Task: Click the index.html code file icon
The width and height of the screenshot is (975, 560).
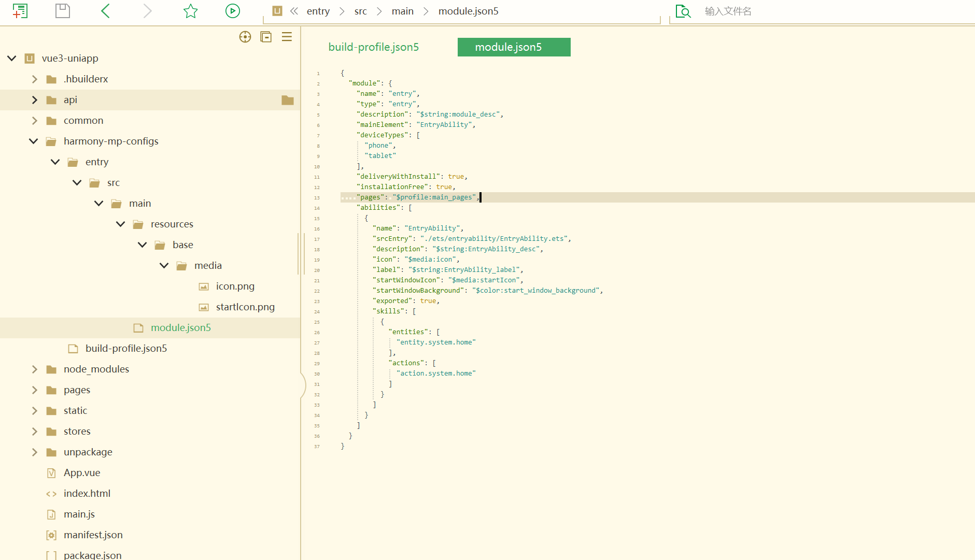Action: click(51, 494)
